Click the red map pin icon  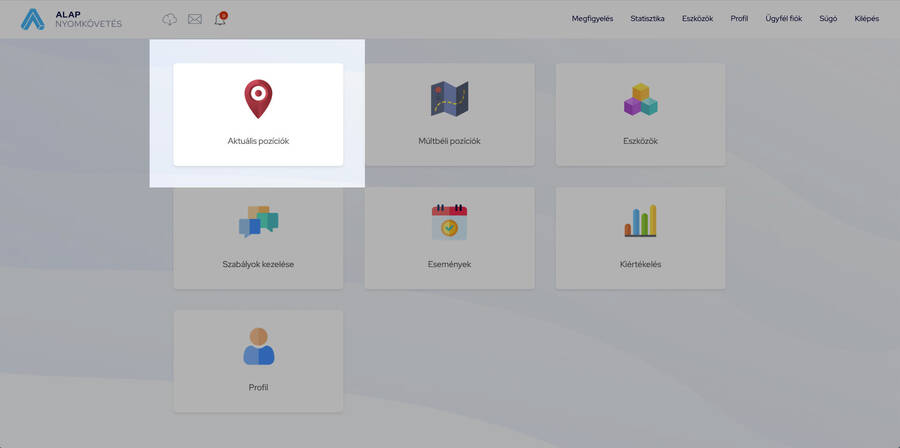pyautogui.click(x=258, y=99)
